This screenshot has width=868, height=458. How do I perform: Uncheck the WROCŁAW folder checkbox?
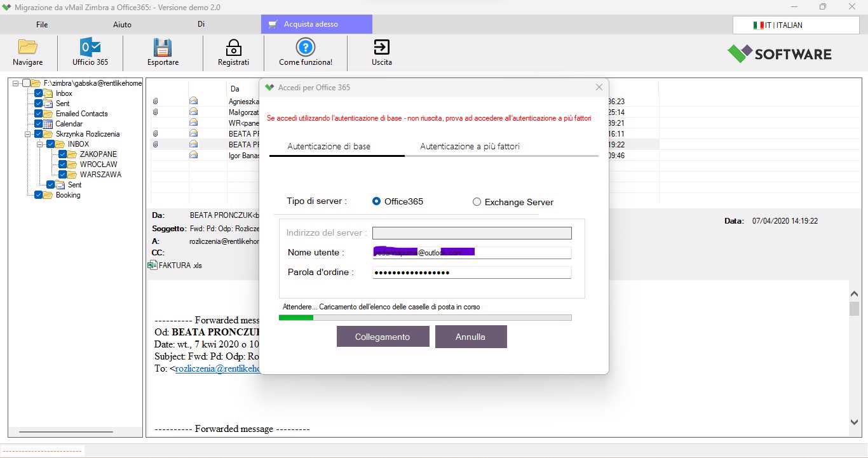click(x=63, y=165)
